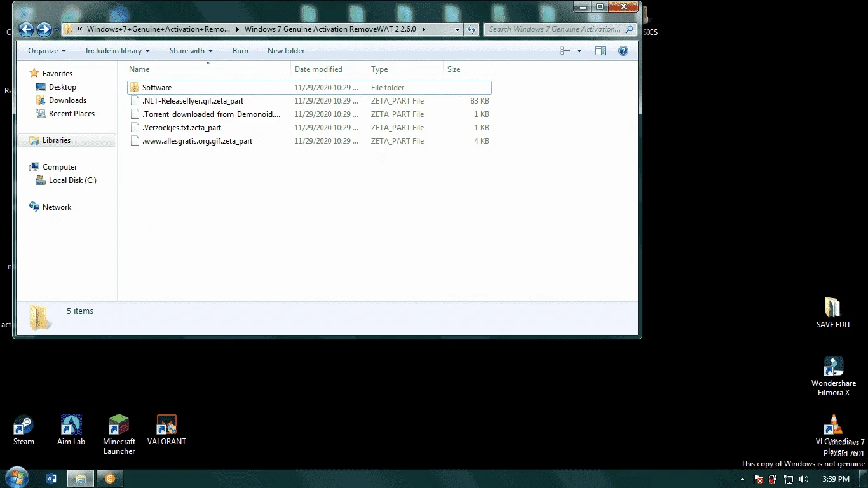
Task: Open the Share with menu
Action: point(191,51)
